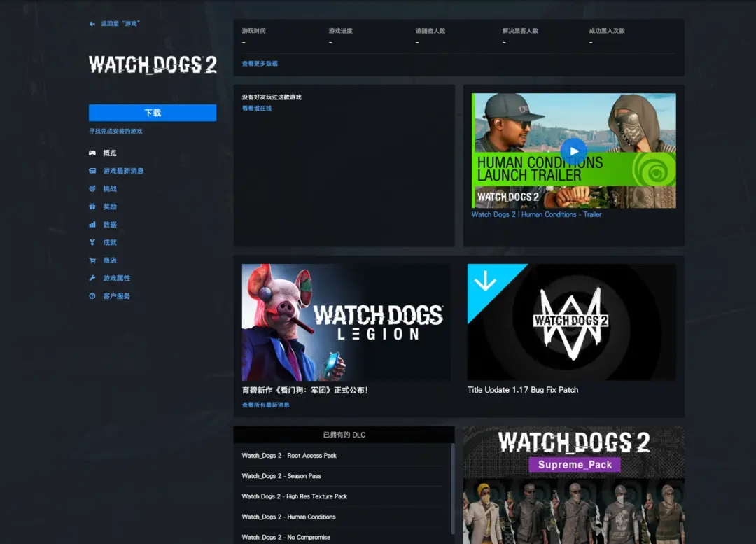The width and height of the screenshot is (756, 544).
Task: Click the 概览 gamepad icon
Action: [x=92, y=153]
